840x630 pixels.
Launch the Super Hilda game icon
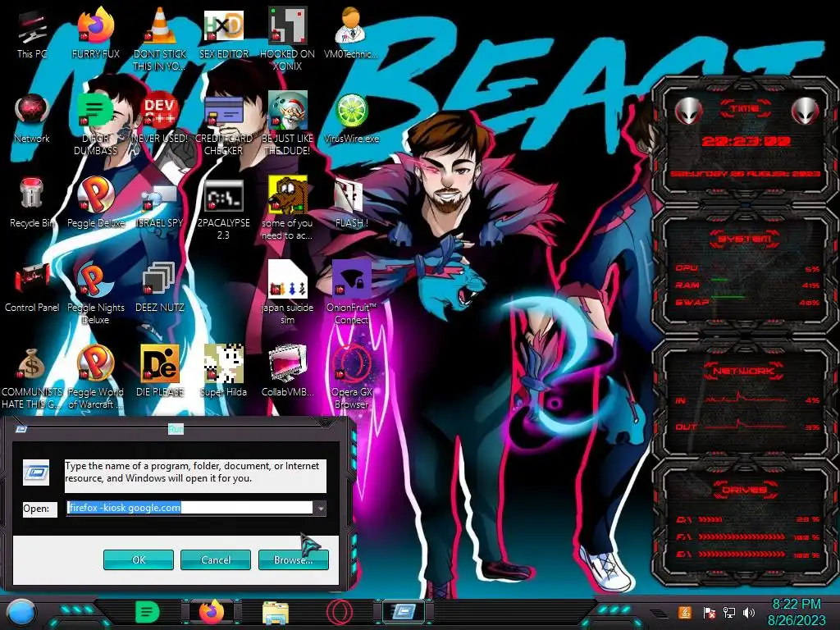tap(223, 371)
